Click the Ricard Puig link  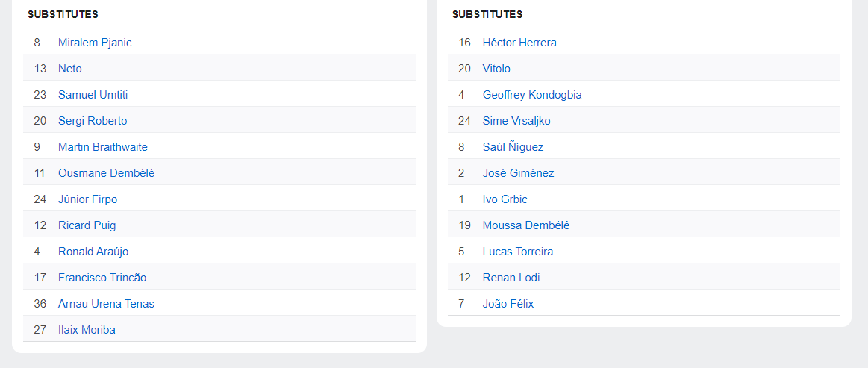coord(87,225)
